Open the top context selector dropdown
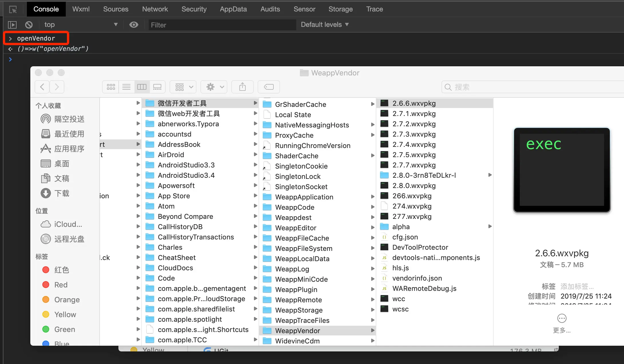624x364 pixels. [80, 25]
